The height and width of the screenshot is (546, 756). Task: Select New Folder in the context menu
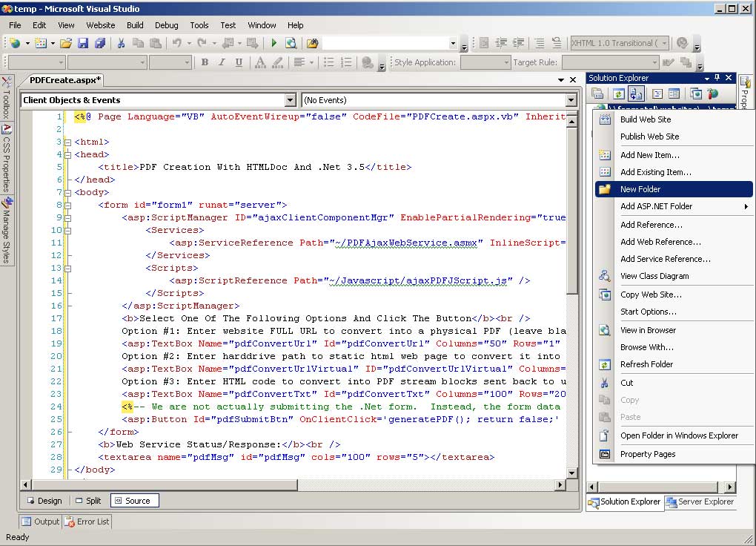click(x=674, y=189)
